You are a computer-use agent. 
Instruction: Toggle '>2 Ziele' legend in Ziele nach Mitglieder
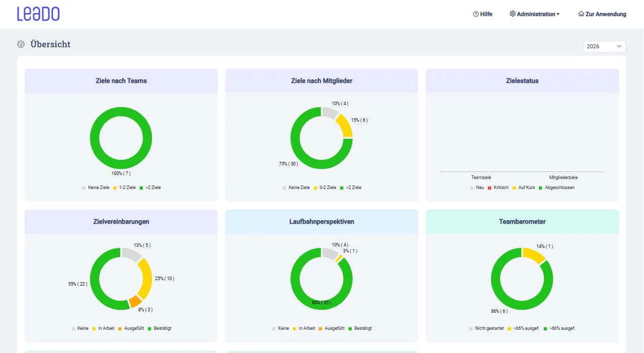click(351, 188)
